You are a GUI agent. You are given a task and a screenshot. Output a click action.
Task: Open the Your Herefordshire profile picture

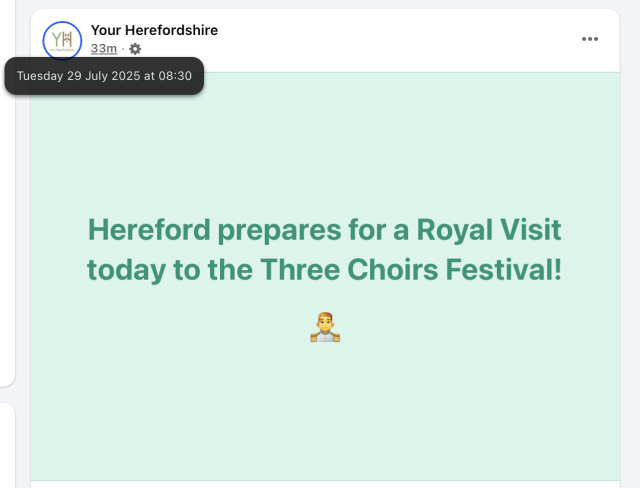click(x=60, y=39)
